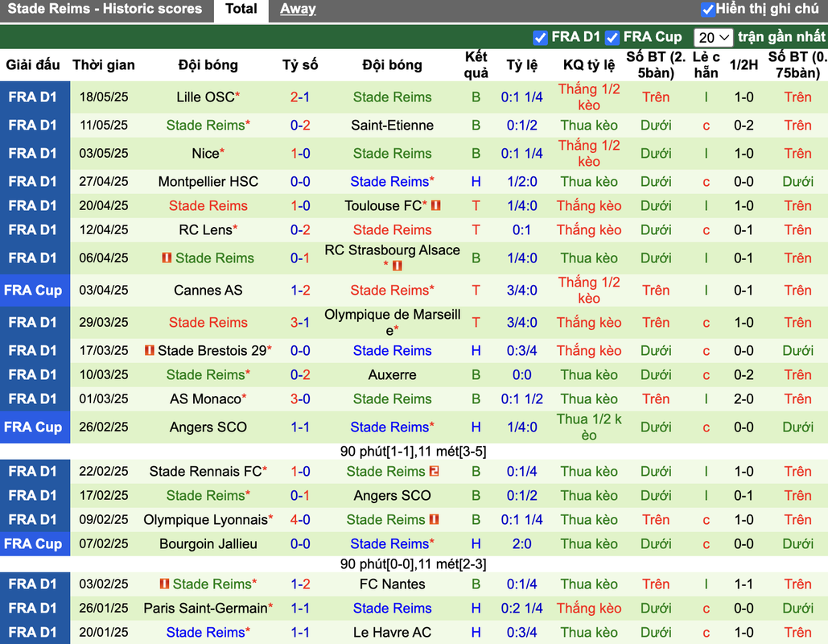Image resolution: width=828 pixels, height=644 pixels.
Task: Click the Nice team name
Action: point(205,153)
